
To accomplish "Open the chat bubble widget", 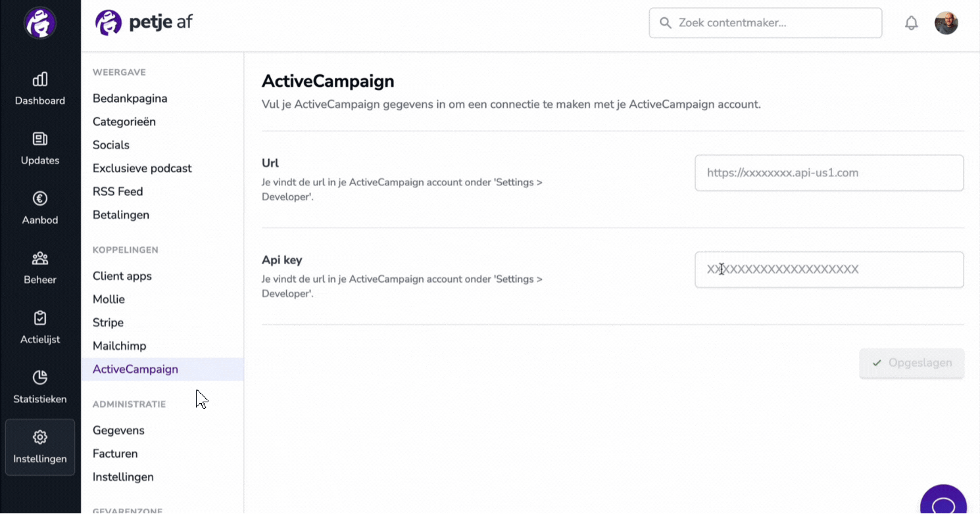I will click(944, 501).
